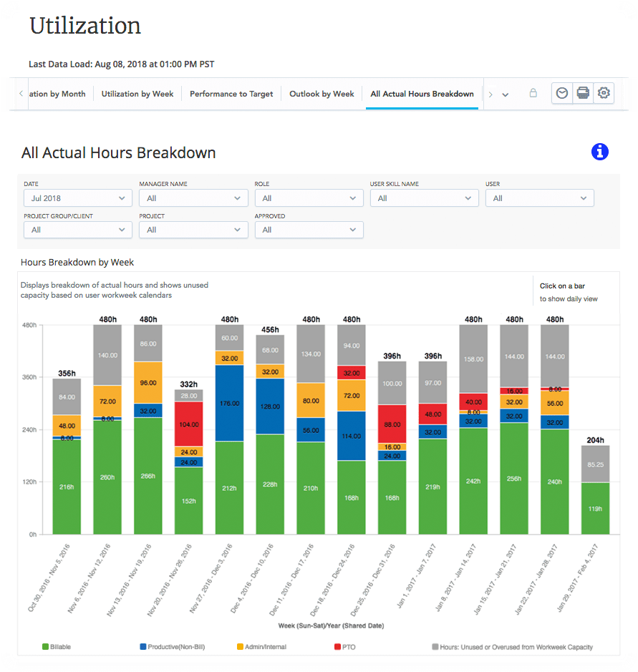Image resolution: width=638 pixels, height=672 pixels.
Task: Click the clock schedule icon
Action: 562,93
